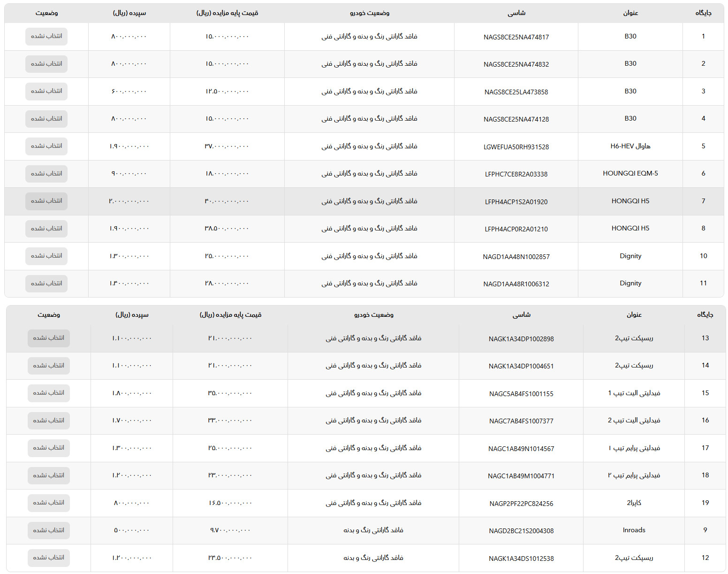Toggle selection button for HOUNGQI EQM-5 row
Viewport: 728px width, 574px height.
coord(46,174)
